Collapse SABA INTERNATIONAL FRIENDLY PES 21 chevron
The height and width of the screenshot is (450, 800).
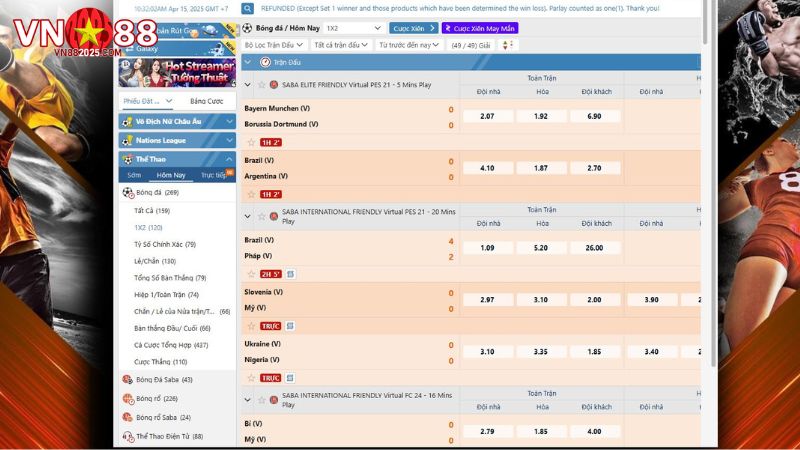click(x=248, y=216)
